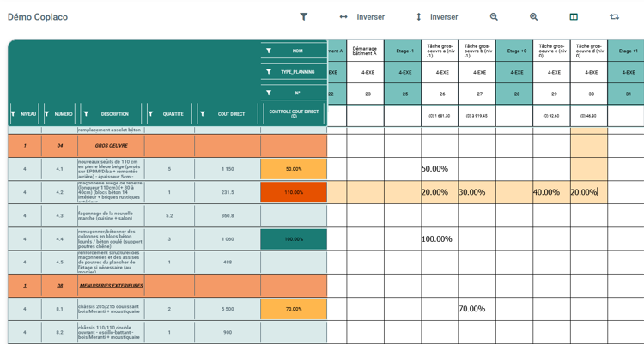
Task: Open the NOM row filter
Action: click(269, 51)
